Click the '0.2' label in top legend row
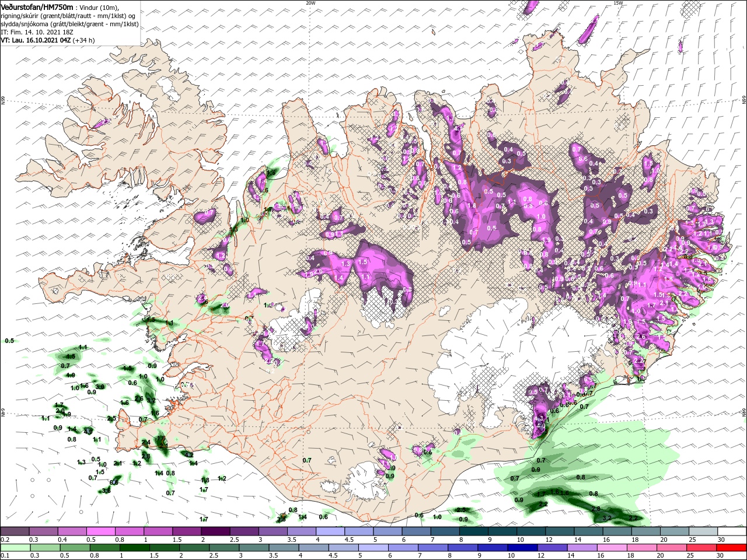 click(5, 540)
